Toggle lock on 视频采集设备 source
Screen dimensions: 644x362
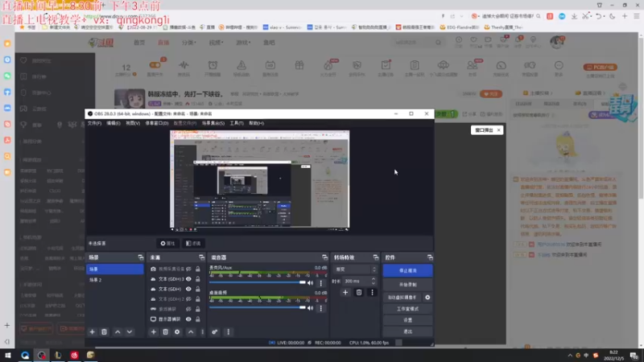point(197,269)
